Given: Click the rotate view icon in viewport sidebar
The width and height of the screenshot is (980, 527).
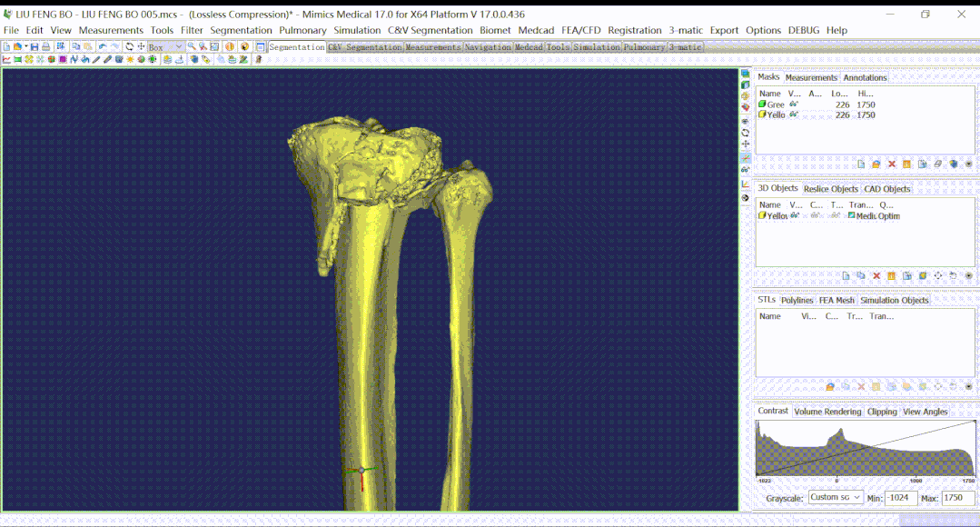Looking at the screenshot, I should coord(746,133).
